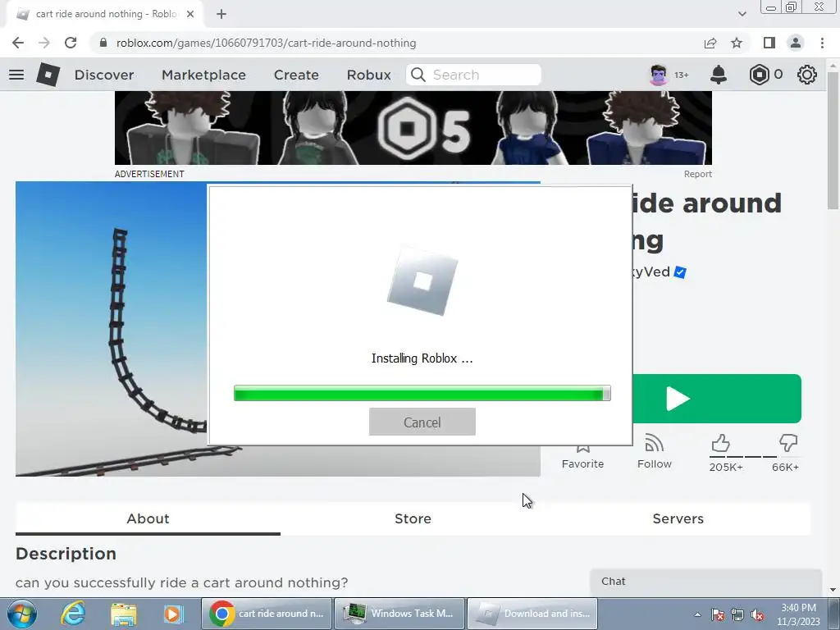Screen dimensions: 840x630
Task: Open the Discover menu
Action: [x=104, y=75]
